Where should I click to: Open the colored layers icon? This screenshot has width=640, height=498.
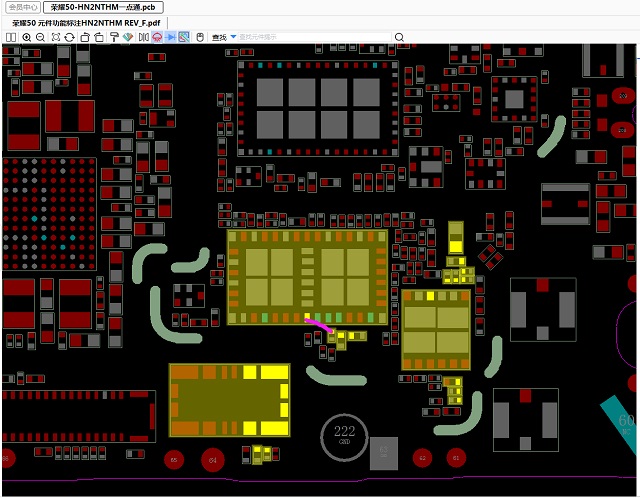pyautogui.click(x=128, y=37)
